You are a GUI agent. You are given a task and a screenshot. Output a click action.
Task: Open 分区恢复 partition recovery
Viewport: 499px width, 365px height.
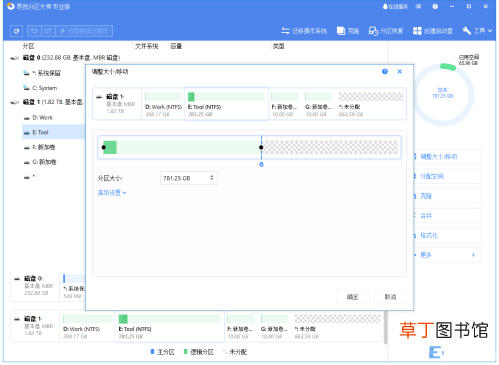click(386, 31)
